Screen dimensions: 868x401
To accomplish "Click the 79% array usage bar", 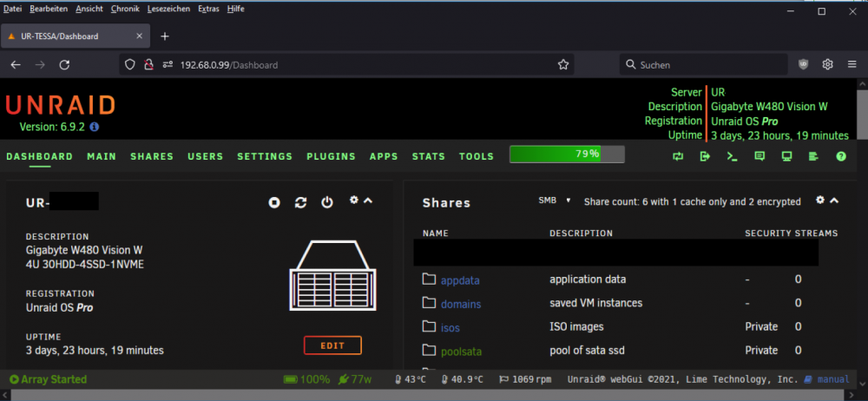I will pos(567,154).
